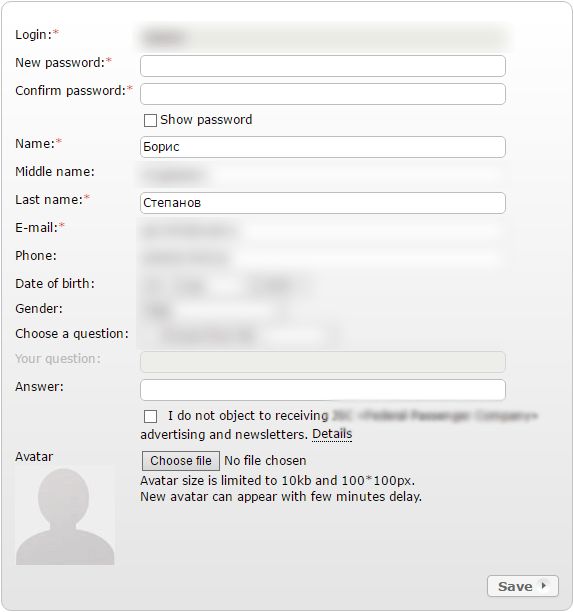Click the Login input field

coord(323,38)
